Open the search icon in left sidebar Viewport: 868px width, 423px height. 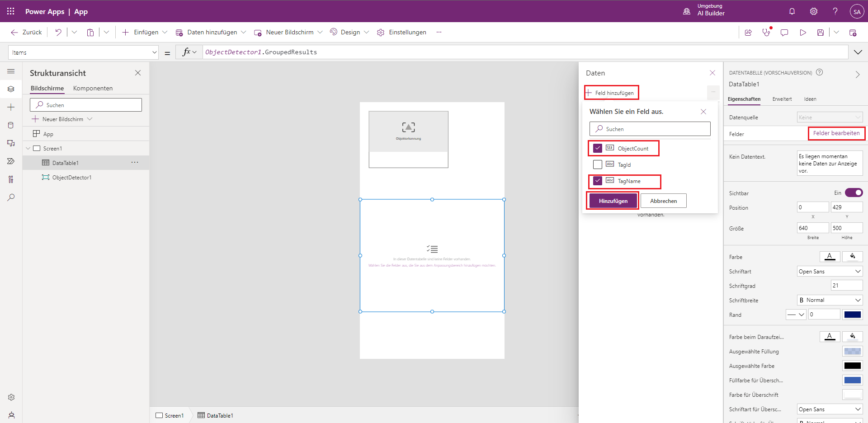tap(11, 197)
